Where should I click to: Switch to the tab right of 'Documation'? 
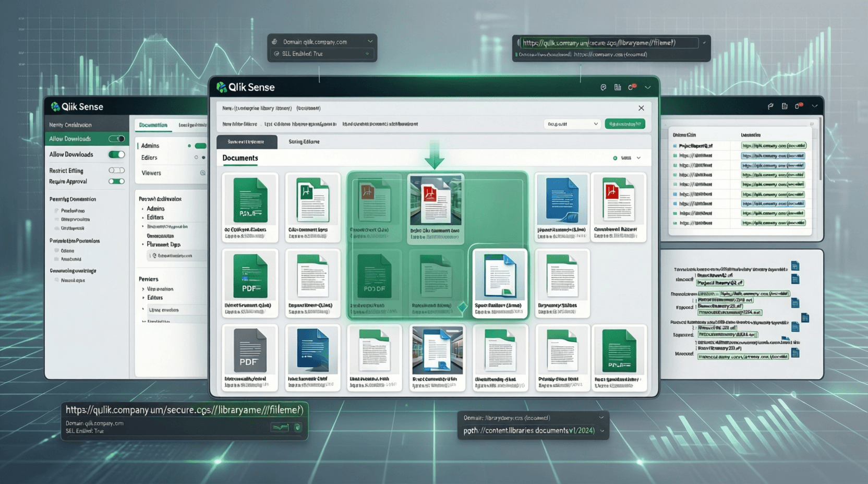pos(192,125)
